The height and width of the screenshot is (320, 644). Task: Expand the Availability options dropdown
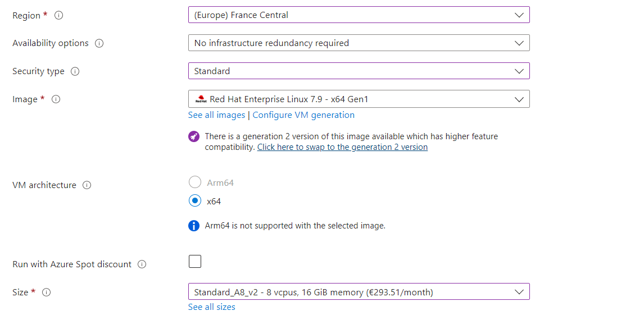tap(359, 43)
